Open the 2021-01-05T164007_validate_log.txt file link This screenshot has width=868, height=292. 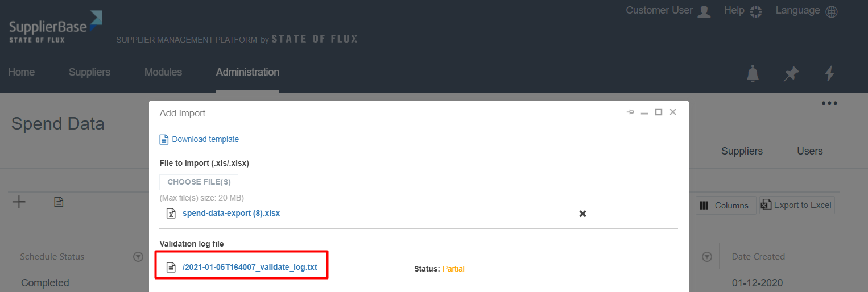(x=250, y=268)
